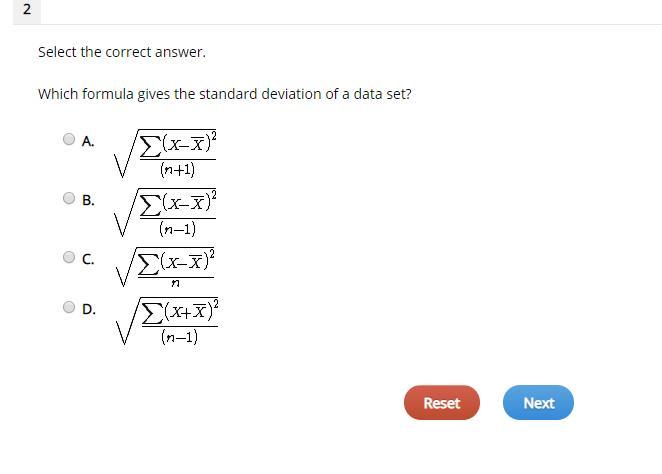Click the 'D.' option label
This screenshot has height=474, width=662.
click(x=89, y=309)
